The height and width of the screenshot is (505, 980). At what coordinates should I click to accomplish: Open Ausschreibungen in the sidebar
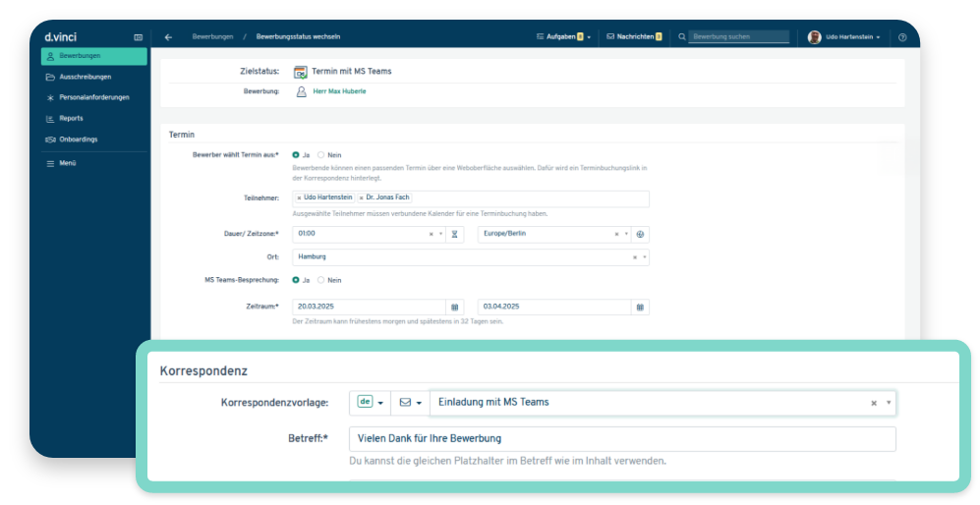pyautogui.click(x=85, y=77)
